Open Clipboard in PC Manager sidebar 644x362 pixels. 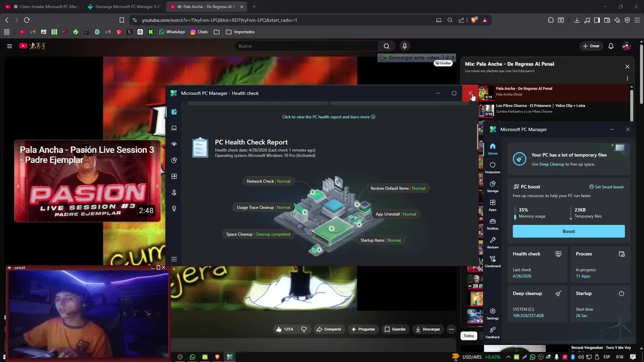pyautogui.click(x=493, y=261)
